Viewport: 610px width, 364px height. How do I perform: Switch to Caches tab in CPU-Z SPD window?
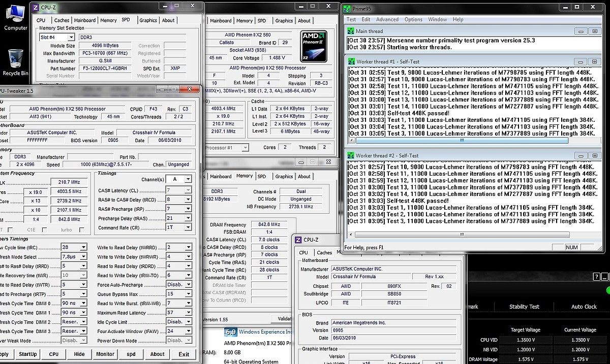[x=62, y=20]
